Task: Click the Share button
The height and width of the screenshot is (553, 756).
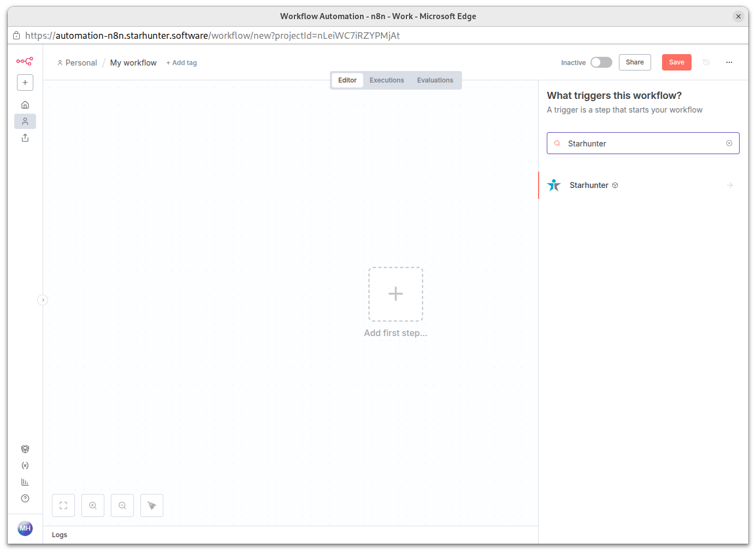Action: 635,62
